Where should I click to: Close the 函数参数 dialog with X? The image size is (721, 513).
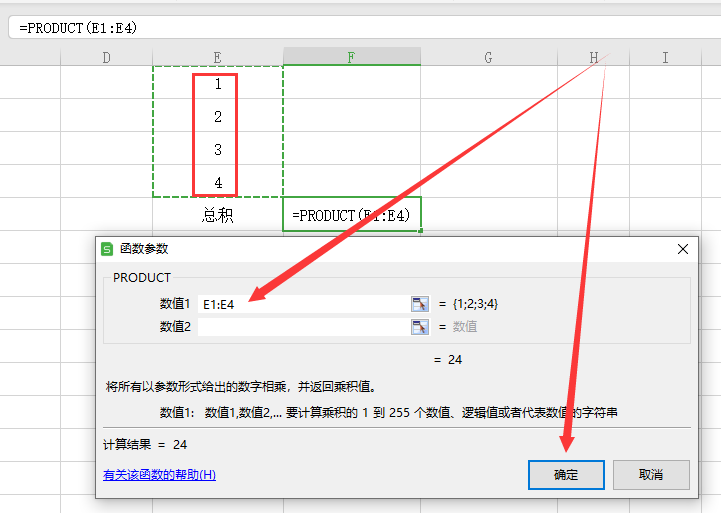coord(683,249)
